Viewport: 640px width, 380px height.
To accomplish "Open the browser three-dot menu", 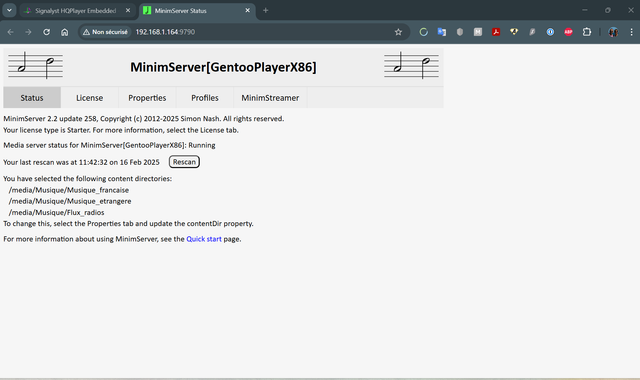I will [x=631, y=32].
